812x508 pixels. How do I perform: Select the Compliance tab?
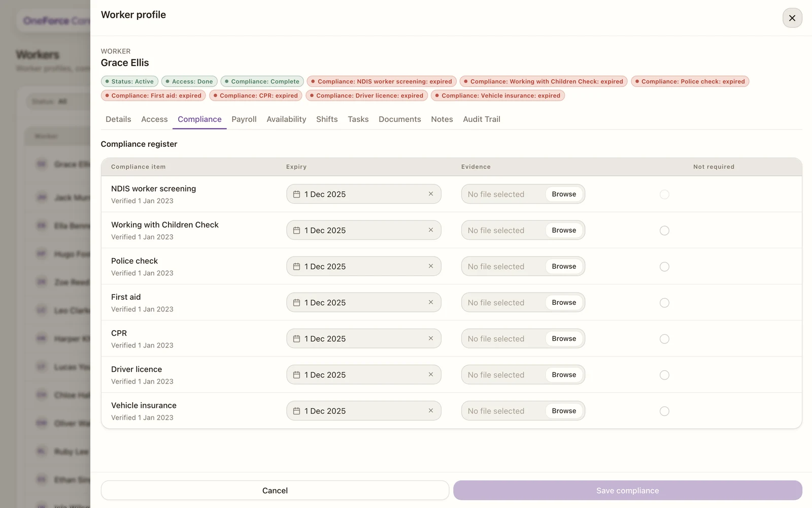click(199, 119)
